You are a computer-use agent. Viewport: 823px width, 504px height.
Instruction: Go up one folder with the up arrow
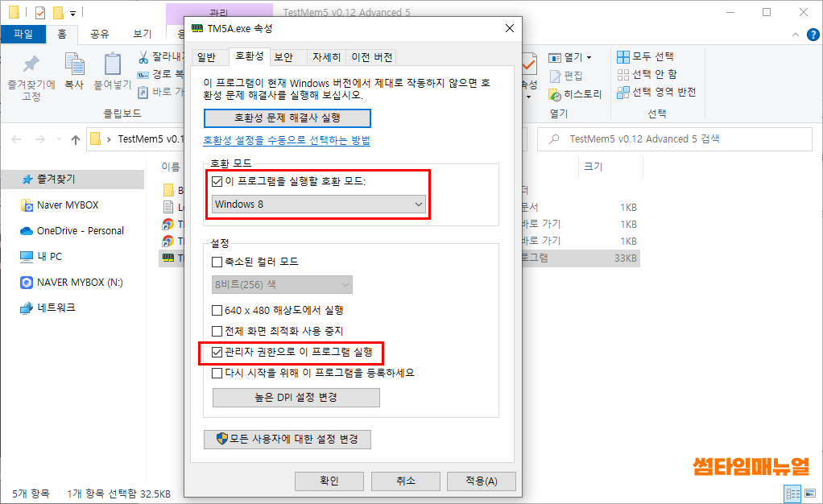76,139
